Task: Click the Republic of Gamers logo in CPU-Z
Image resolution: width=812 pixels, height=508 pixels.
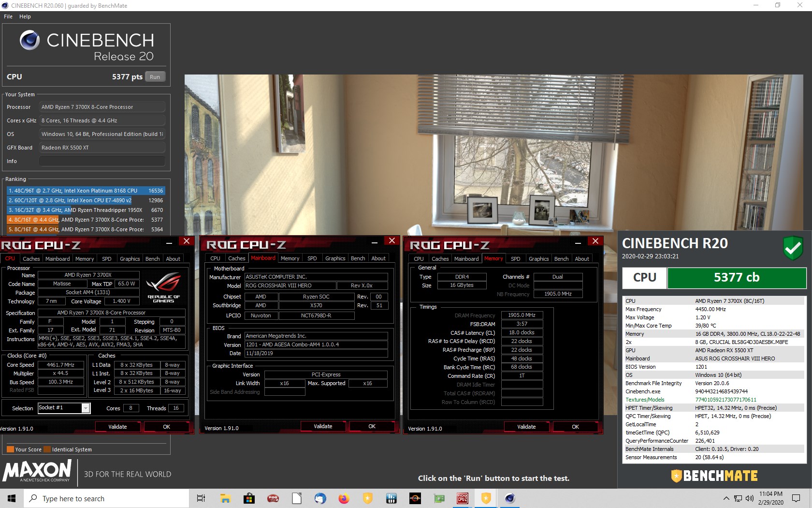Action: [163, 287]
